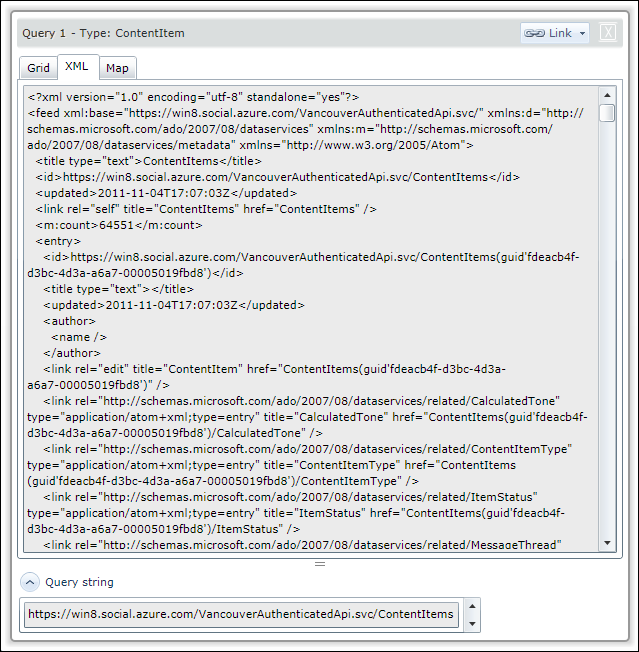Screen dimensions: 639x652
Task: Click the empty title type text line
Action: 118,289
